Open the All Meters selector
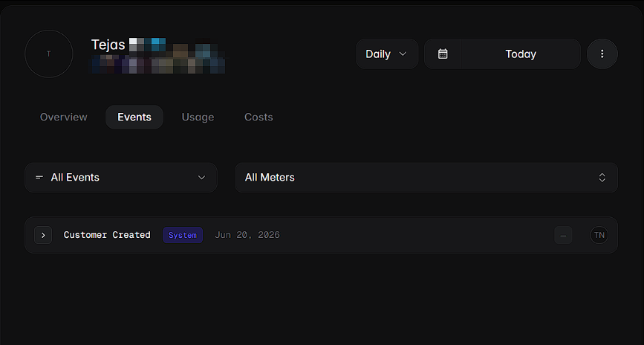 426,177
